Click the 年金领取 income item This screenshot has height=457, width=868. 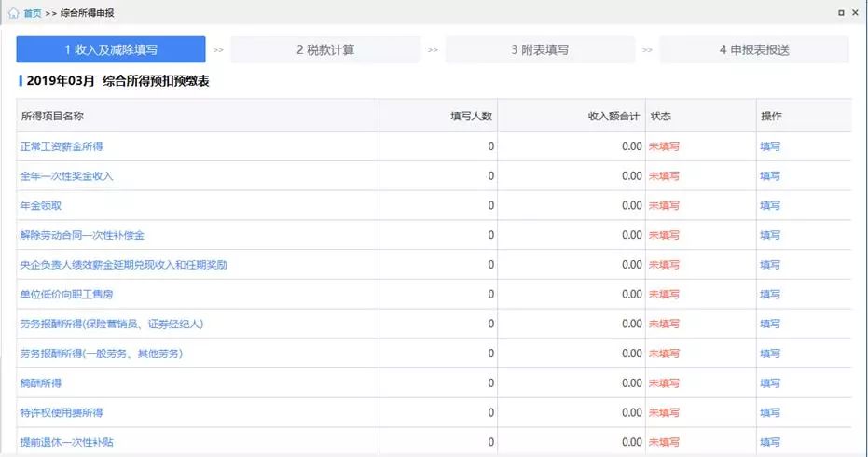click(x=41, y=205)
